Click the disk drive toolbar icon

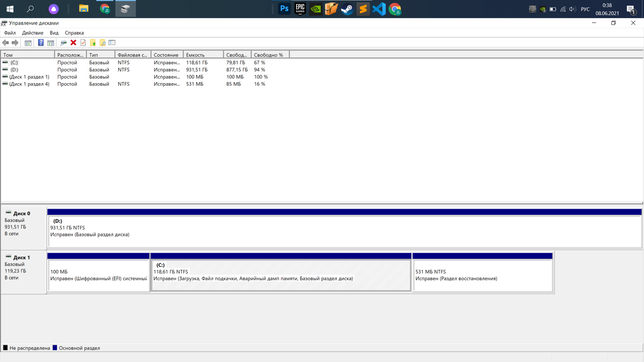click(63, 42)
